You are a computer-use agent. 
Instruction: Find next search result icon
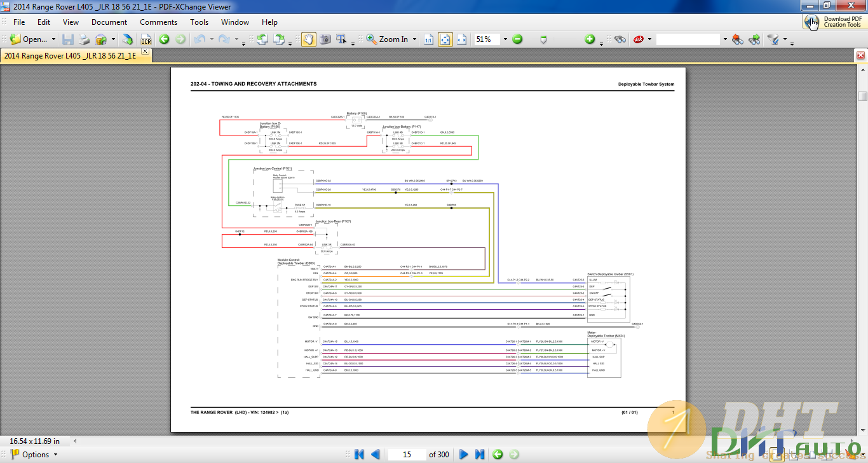click(x=754, y=39)
